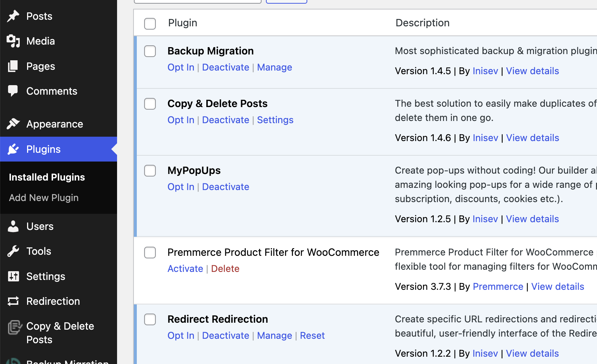Click the Redirection arrows icon
Image resolution: width=597 pixels, height=364 pixels.
[x=13, y=301]
